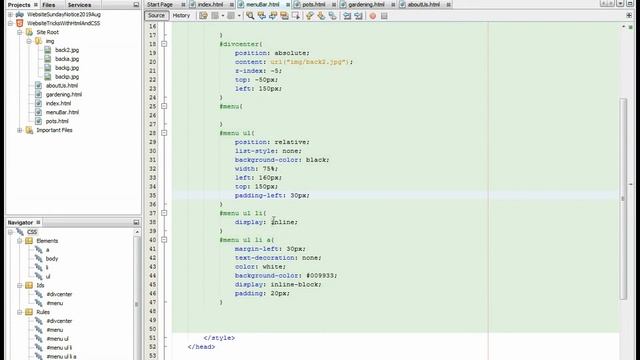This screenshot has height=360, width=640.
Task: Select the menuBar.html editor tab
Action: (x=263, y=4)
